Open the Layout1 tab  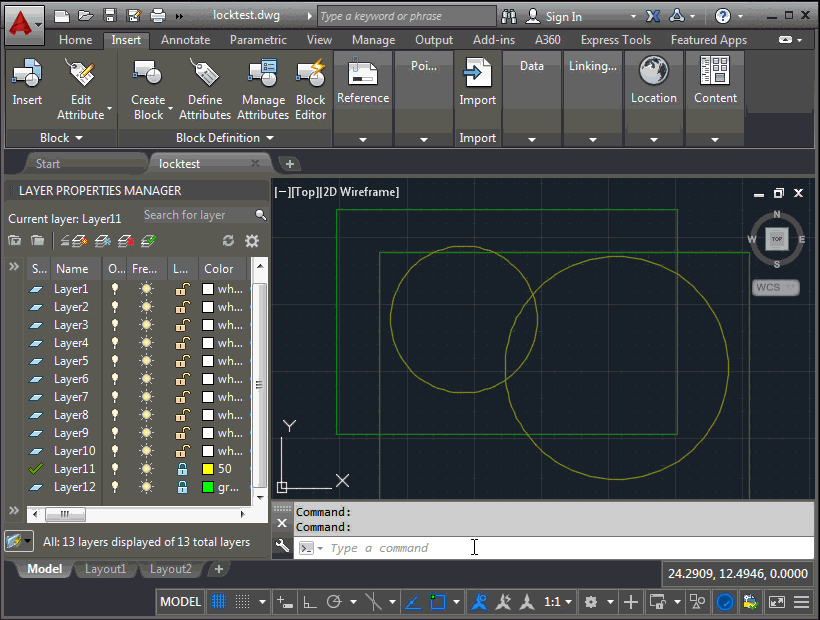pyautogui.click(x=105, y=569)
